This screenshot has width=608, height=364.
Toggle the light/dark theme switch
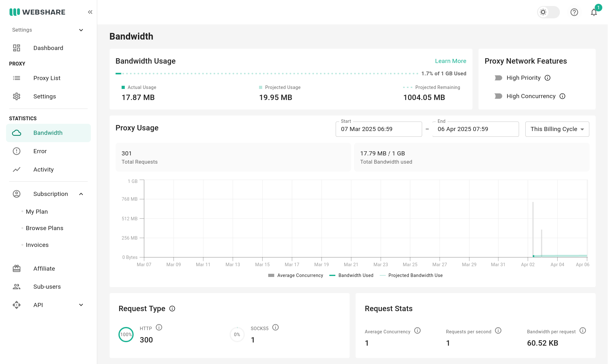click(548, 12)
